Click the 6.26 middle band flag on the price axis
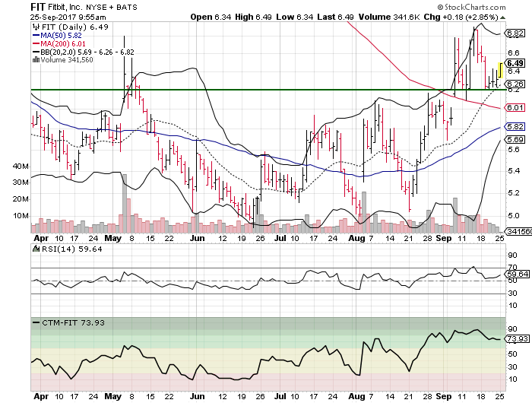This screenshot has width=532, height=403. coord(515,84)
